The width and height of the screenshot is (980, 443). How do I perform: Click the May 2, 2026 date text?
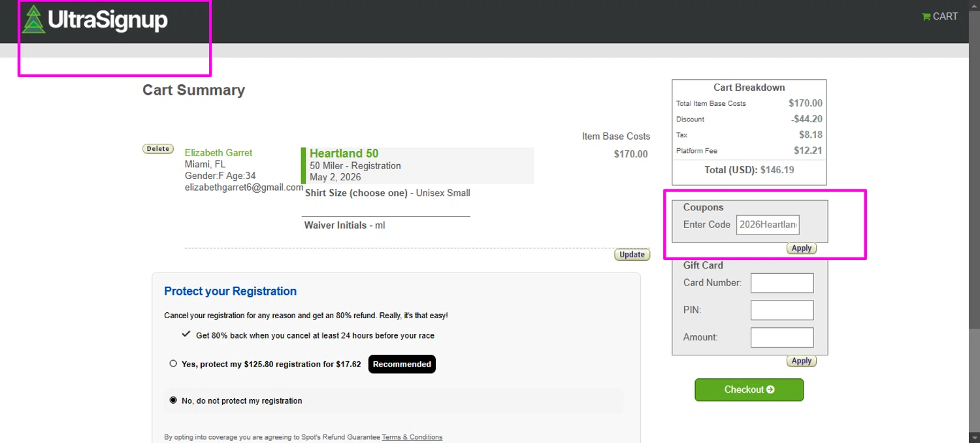tap(335, 177)
